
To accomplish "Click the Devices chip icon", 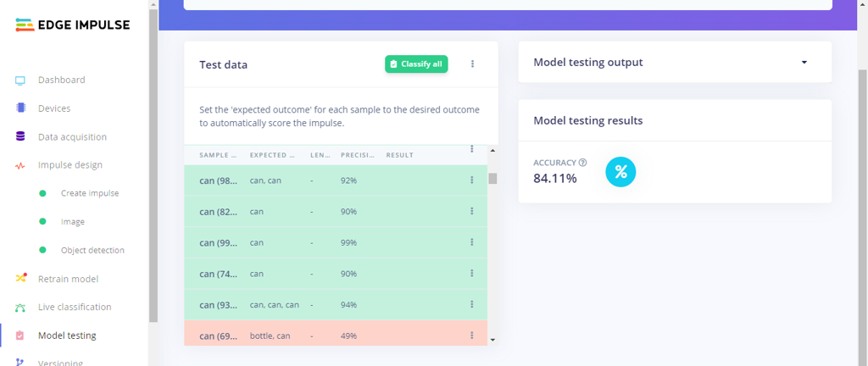I will (20, 108).
